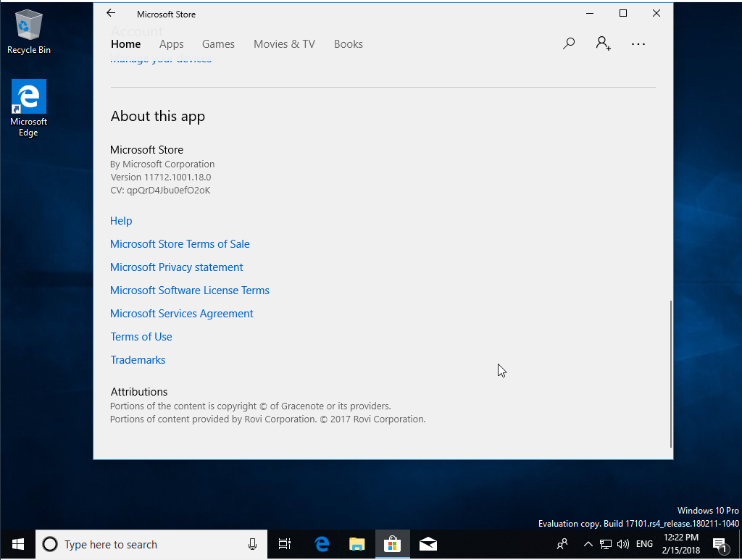Click the Type here to search box

click(x=151, y=544)
